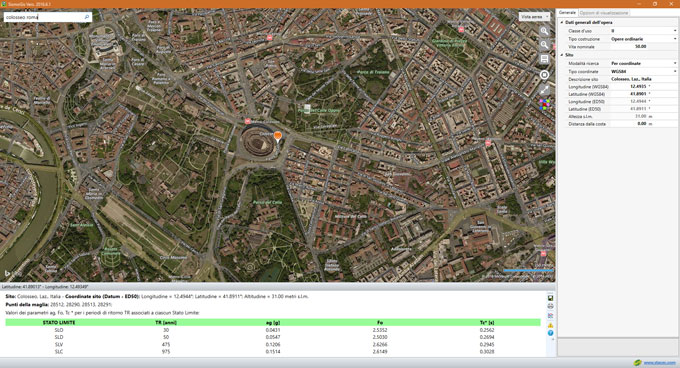The height and width of the screenshot is (368, 680).
Task: Click the Distanza dalla costa value field
Action: pos(644,124)
